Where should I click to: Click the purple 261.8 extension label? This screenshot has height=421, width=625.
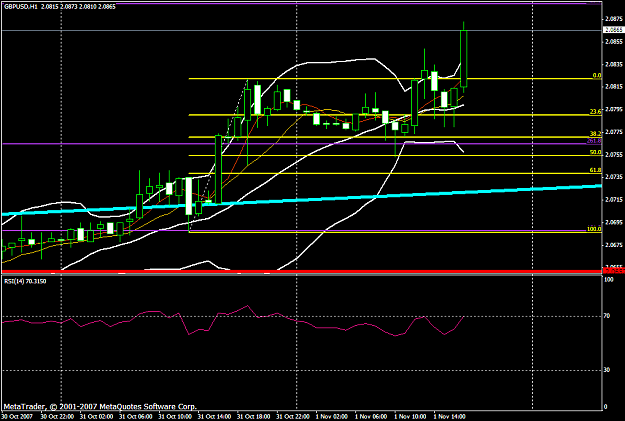(594, 141)
